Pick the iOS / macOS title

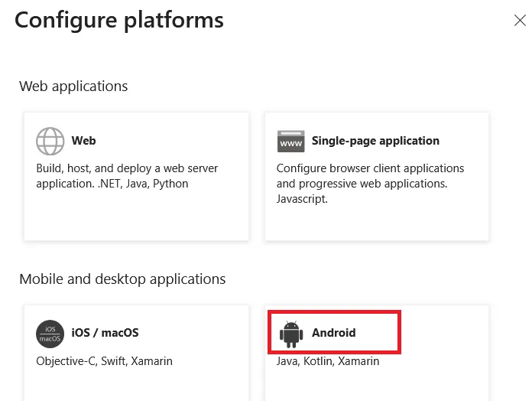pyautogui.click(x=105, y=333)
